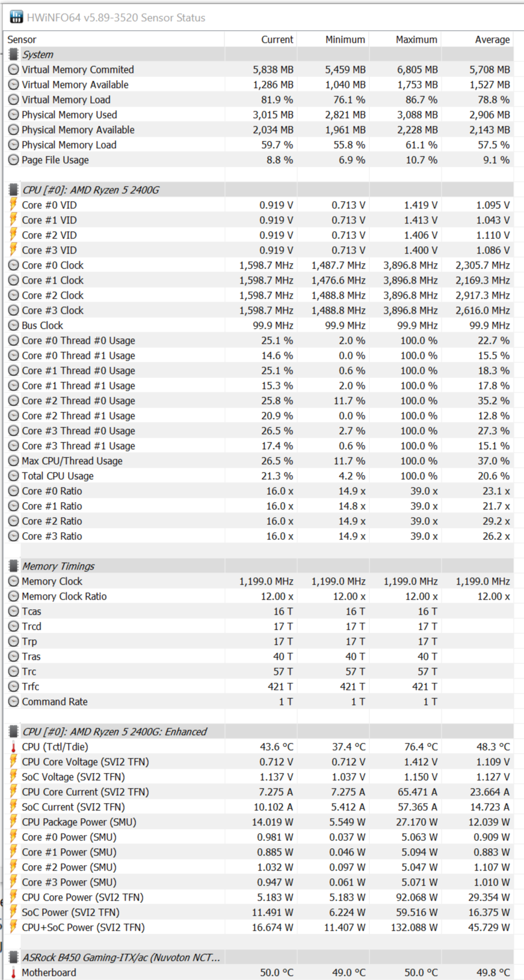
Task: Click the circle icon beside Page File Usage
Action: [13, 160]
